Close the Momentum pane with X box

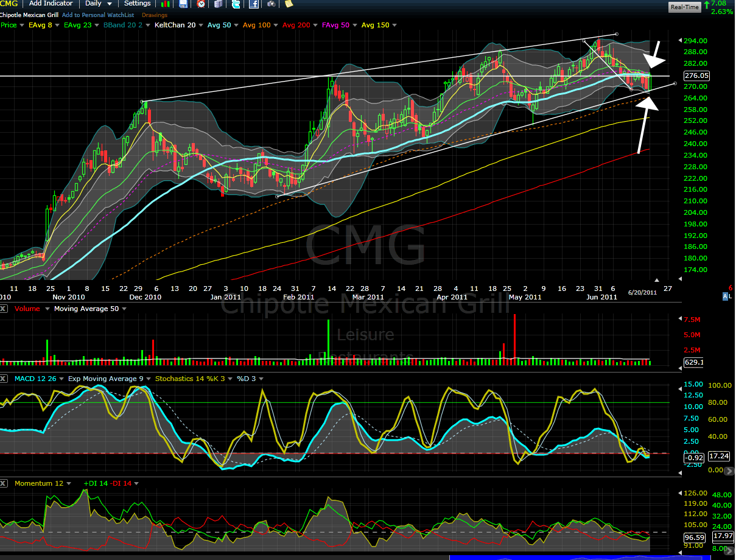coord(4,483)
